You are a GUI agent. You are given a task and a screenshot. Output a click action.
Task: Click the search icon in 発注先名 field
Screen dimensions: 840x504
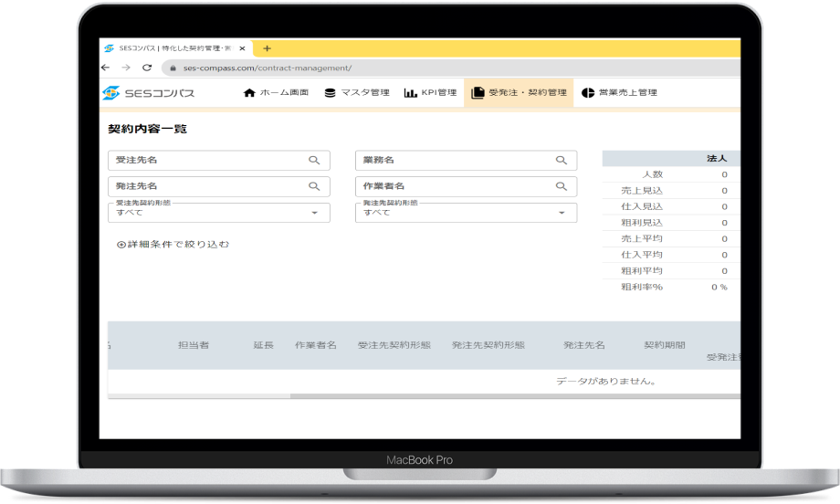(314, 186)
